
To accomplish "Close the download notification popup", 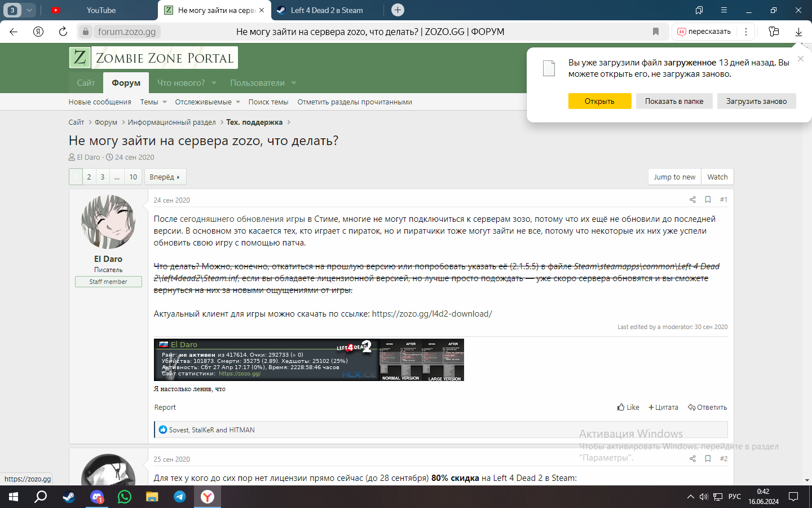I will coord(800,59).
